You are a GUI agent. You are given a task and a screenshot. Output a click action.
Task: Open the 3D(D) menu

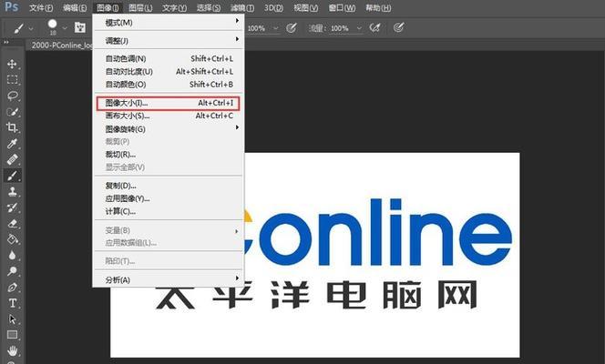pos(273,7)
